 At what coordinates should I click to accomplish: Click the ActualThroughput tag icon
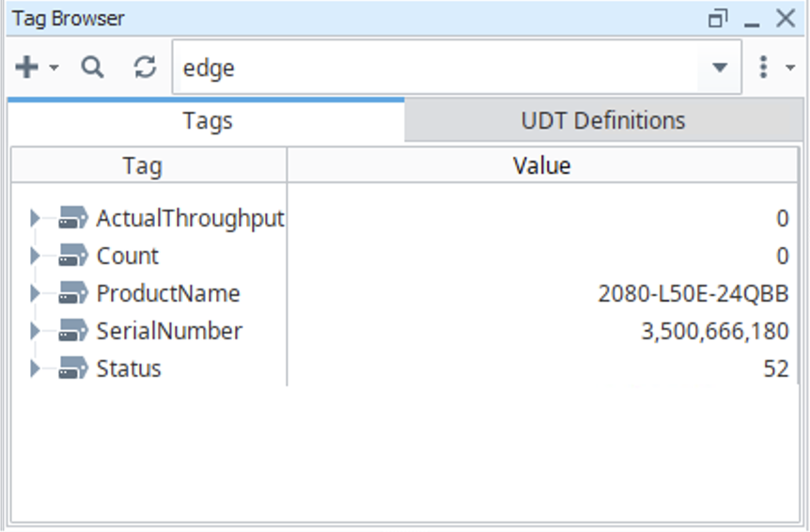[x=72, y=219]
